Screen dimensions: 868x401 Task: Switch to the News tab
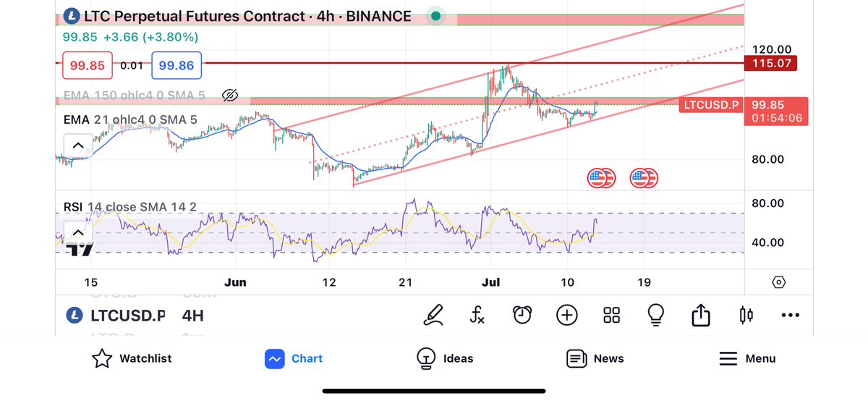coord(595,358)
